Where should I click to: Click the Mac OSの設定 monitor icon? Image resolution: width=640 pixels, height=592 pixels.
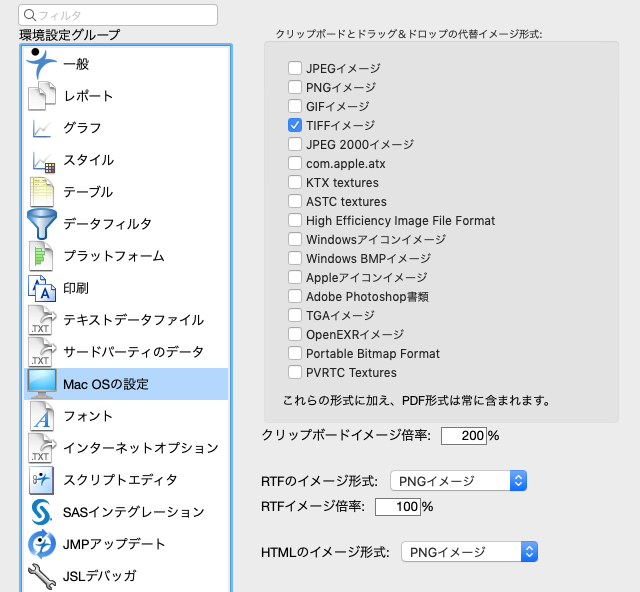[42, 384]
